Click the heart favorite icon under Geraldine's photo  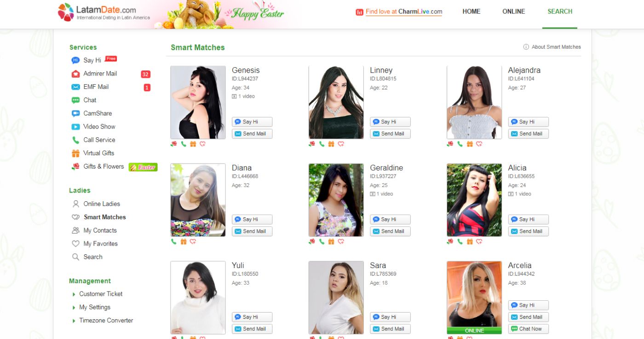[341, 241]
